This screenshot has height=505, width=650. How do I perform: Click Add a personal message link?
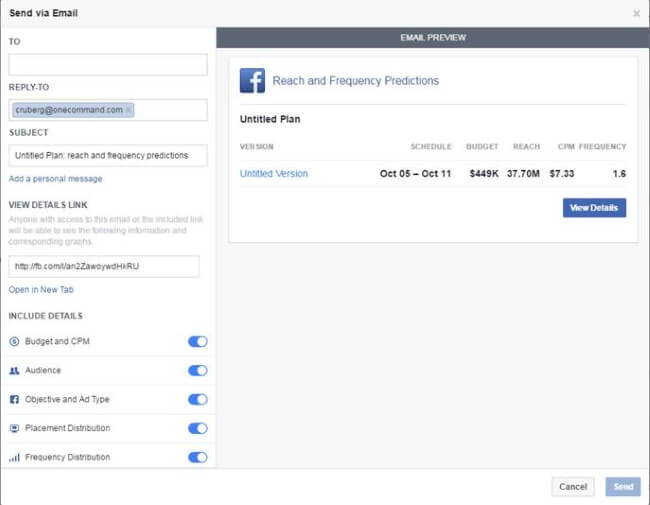click(55, 179)
